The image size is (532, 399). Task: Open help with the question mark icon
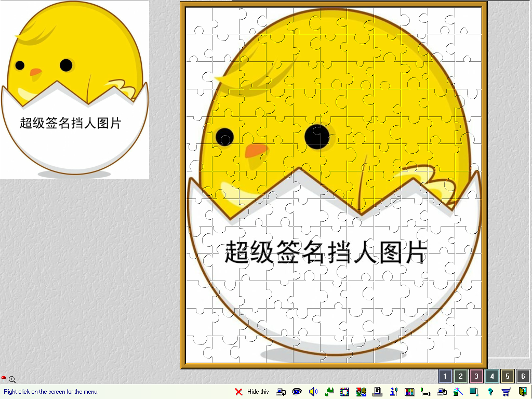(x=490, y=392)
